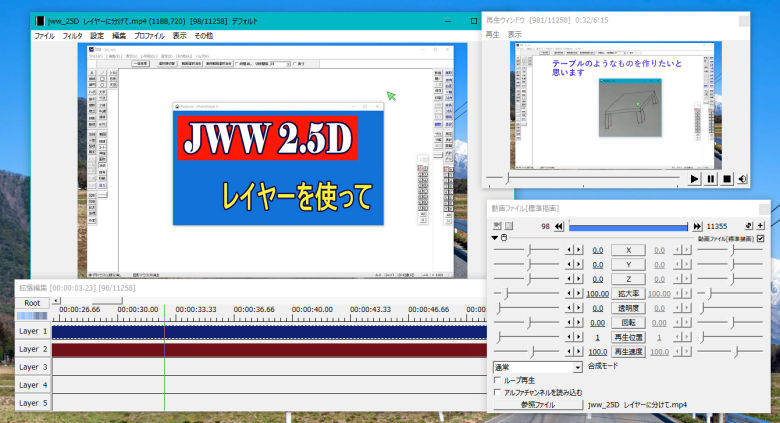The image size is (780, 423).
Task: Click the blue frame range bar in settings
Action: click(628, 227)
